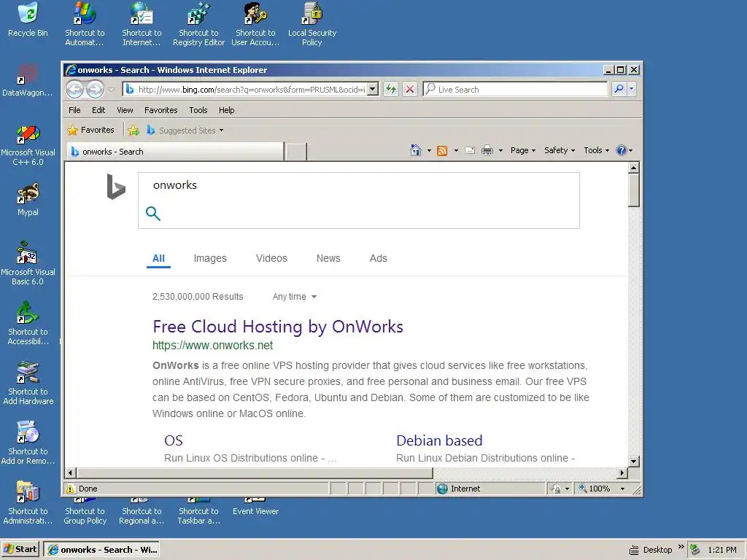Click the horizontal scrollbar right arrow
This screenshot has width=747, height=560.
point(622,472)
